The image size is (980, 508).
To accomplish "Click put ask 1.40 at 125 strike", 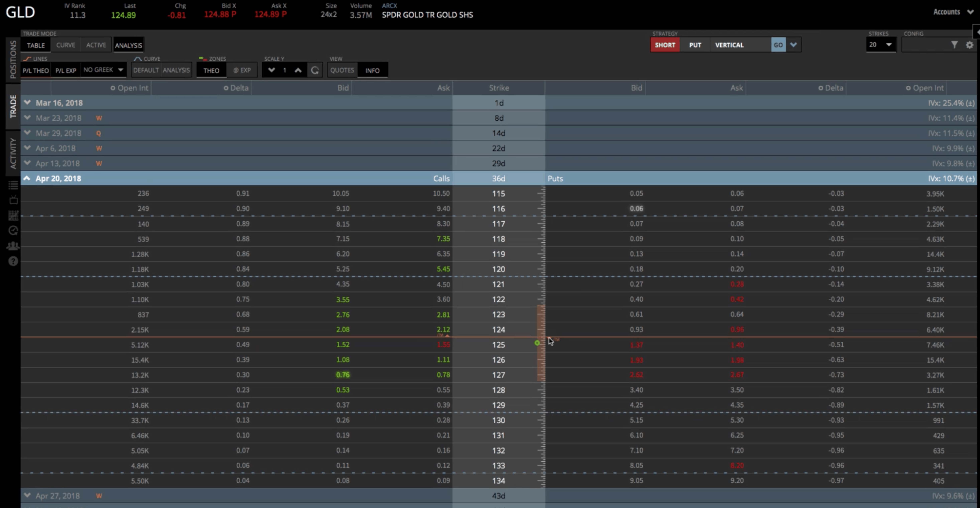I will (737, 345).
